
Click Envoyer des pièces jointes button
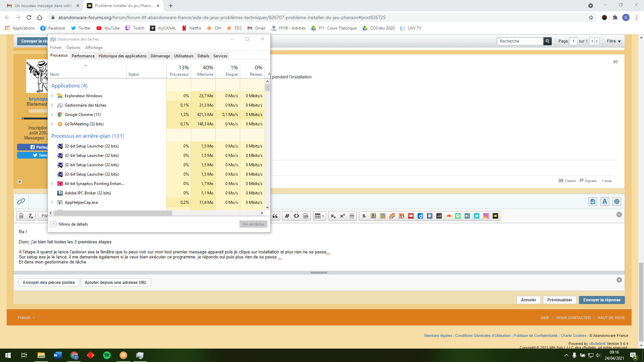pos(49,283)
